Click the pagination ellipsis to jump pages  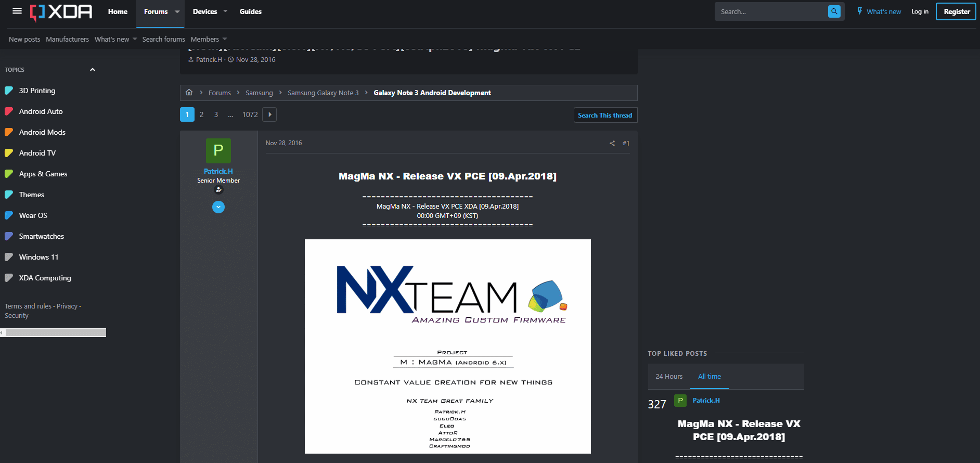[x=230, y=114]
